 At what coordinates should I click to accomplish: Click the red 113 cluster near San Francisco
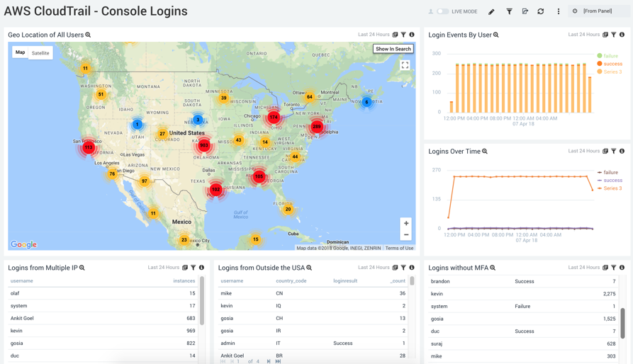pos(89,147)
